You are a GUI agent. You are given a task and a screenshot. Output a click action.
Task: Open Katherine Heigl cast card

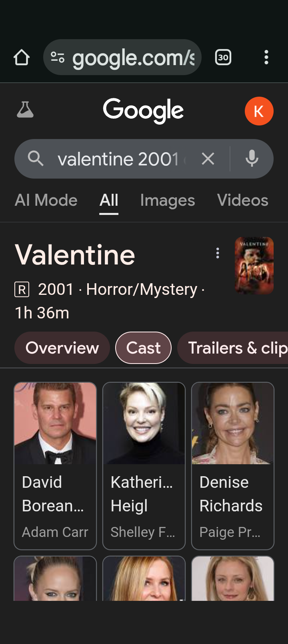[x=144, y=466]
